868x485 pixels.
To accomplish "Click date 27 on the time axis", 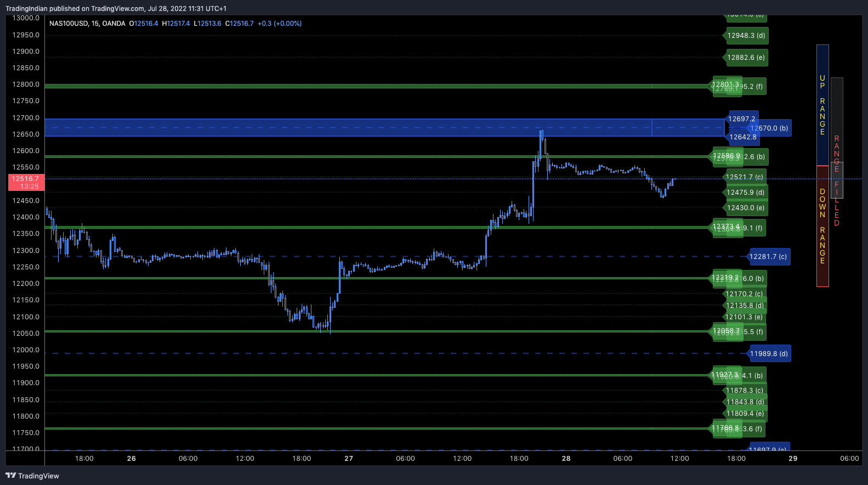I will click(x=349, y=459).
